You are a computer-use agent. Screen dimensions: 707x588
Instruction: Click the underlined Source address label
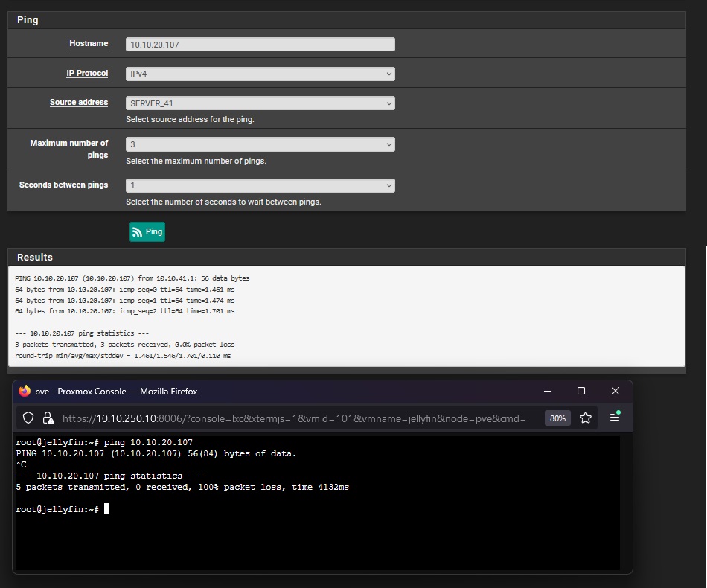79,103
